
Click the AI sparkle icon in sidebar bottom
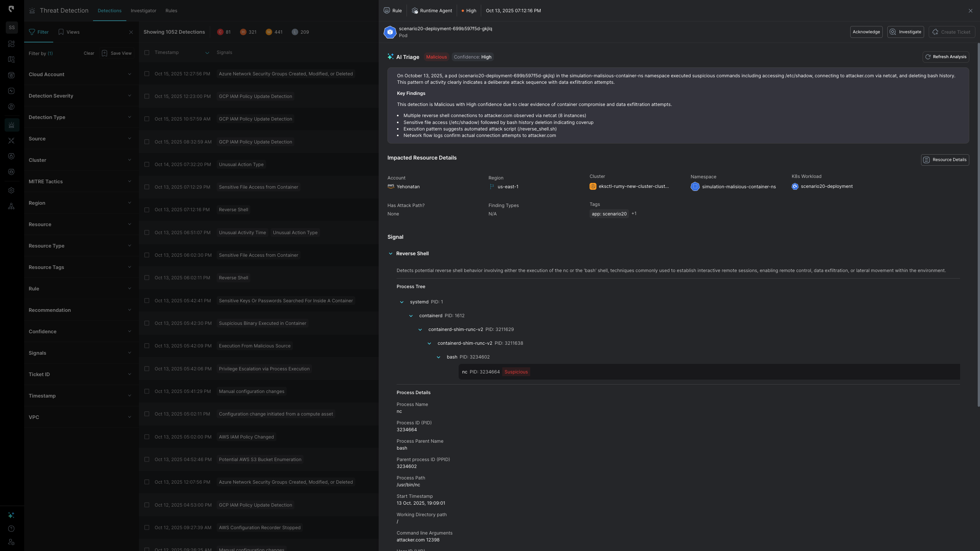[11, 515]
